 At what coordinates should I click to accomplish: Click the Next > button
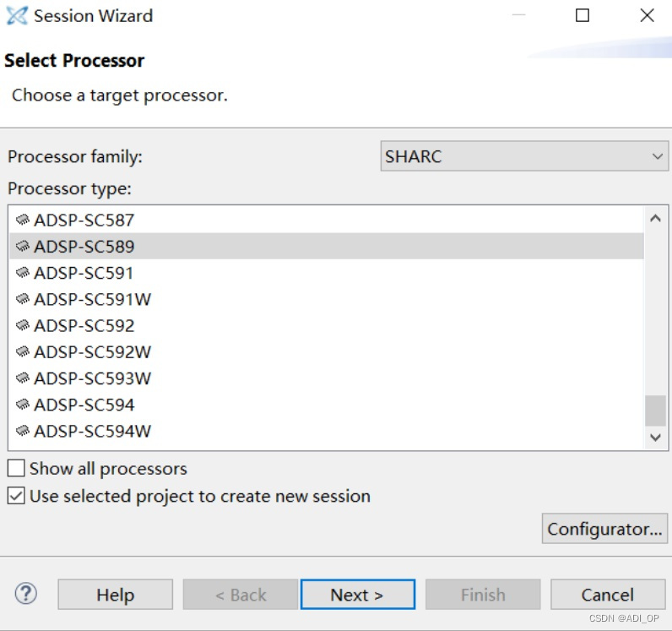pos(358,595)
